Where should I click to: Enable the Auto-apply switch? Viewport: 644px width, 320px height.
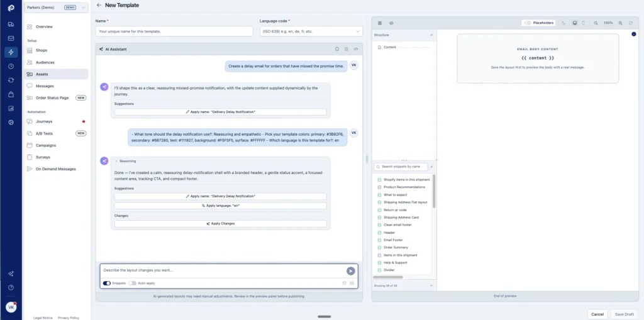(x=133, y=283)
